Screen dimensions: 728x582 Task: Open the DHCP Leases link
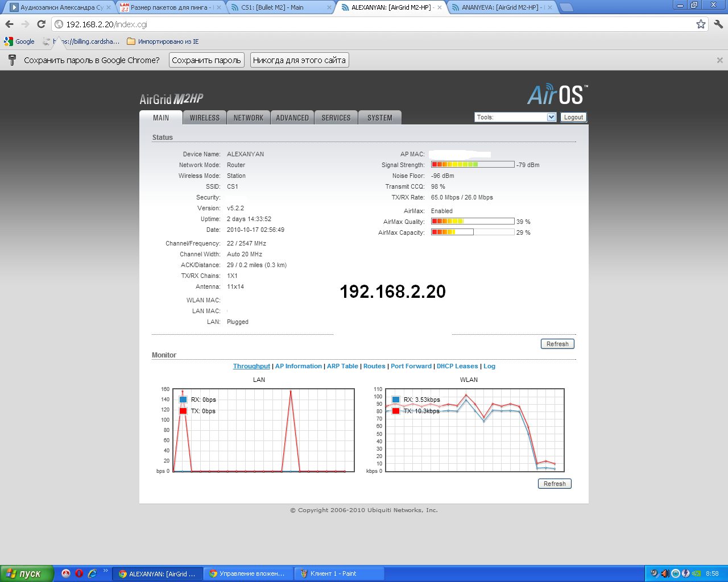tap(457, 367)
